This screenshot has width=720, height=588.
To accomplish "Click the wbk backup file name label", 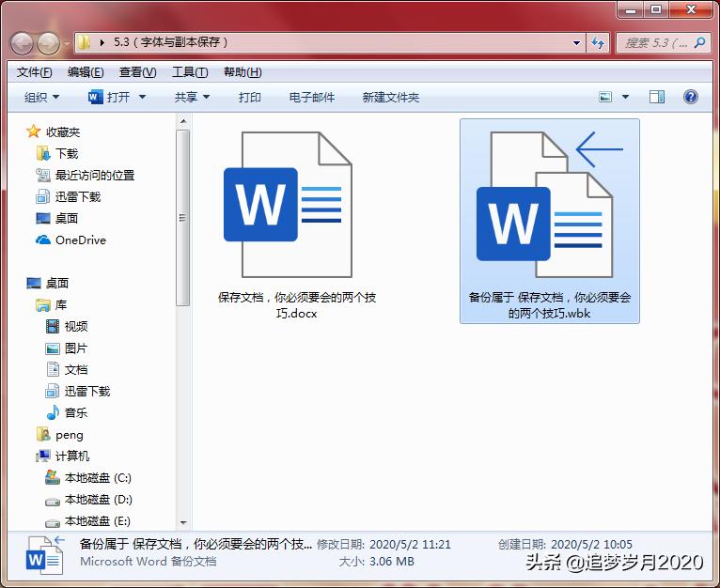I will pyautogui.click(x=549, y=305).
